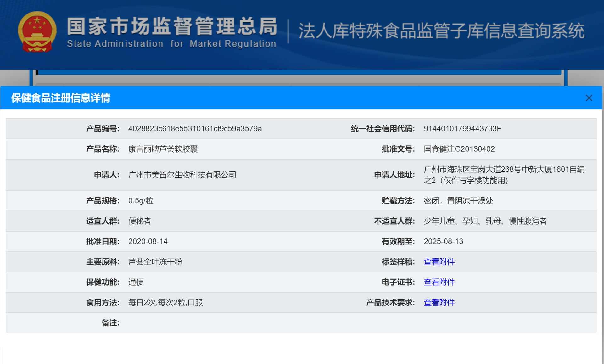Click applicant 广州市美笛尔生物科技有限公司
This screenshot has height=364, width=604.
point(182,175)
